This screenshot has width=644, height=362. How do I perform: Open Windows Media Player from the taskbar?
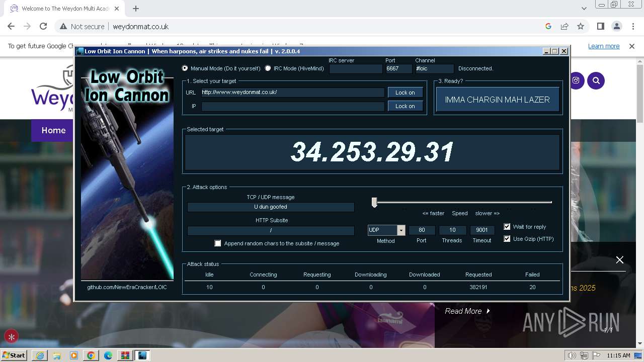pyautogui.click(x=74, y=355)
